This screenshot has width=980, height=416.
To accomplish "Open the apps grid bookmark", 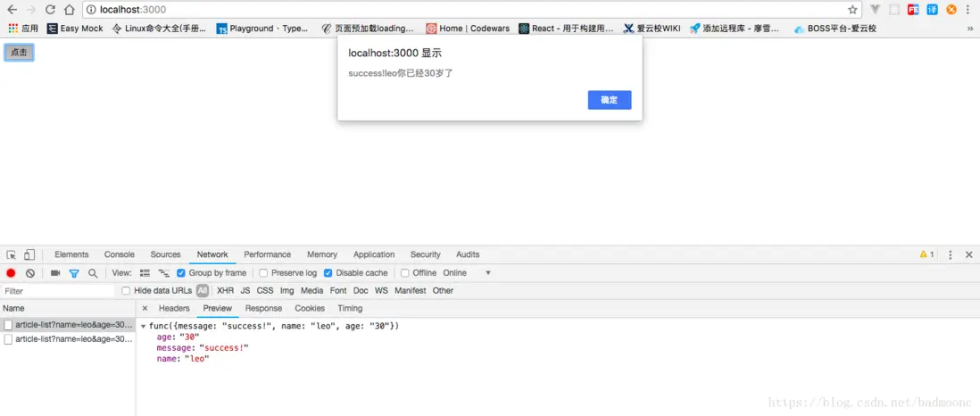I will (23, 29).
